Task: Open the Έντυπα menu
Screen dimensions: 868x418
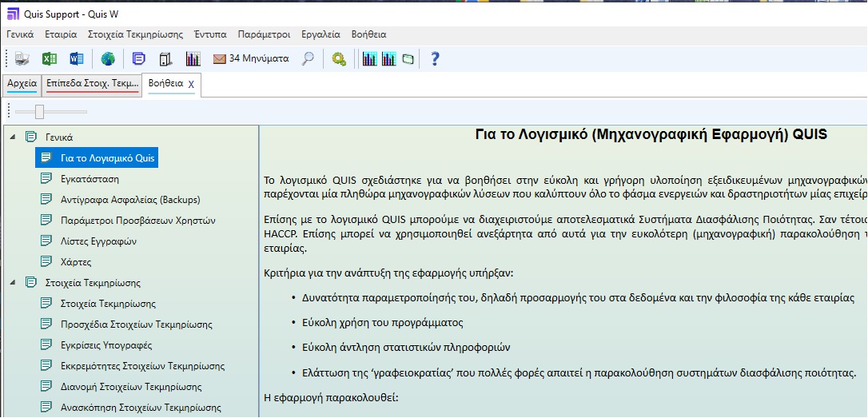Action: 210,34
